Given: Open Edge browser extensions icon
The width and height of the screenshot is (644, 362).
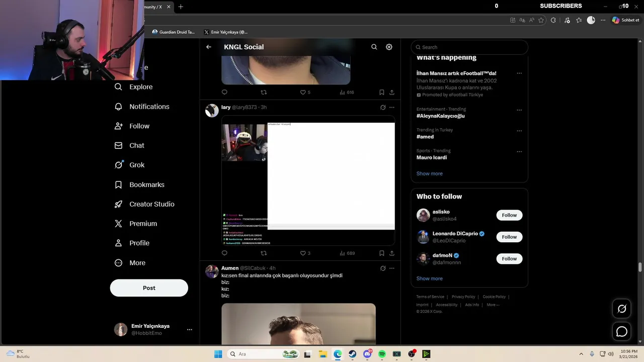Looking at the screenshot, I should pos(553,20).
